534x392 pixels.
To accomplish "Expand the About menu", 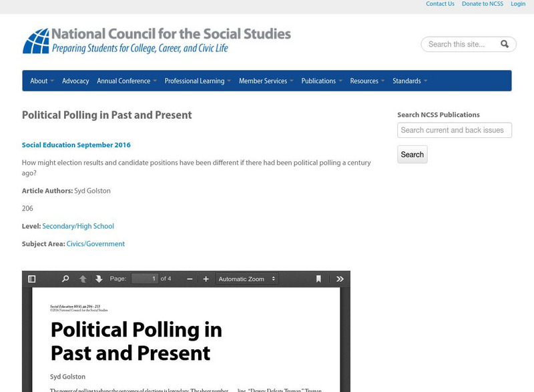I will click(x=41, y=81).
